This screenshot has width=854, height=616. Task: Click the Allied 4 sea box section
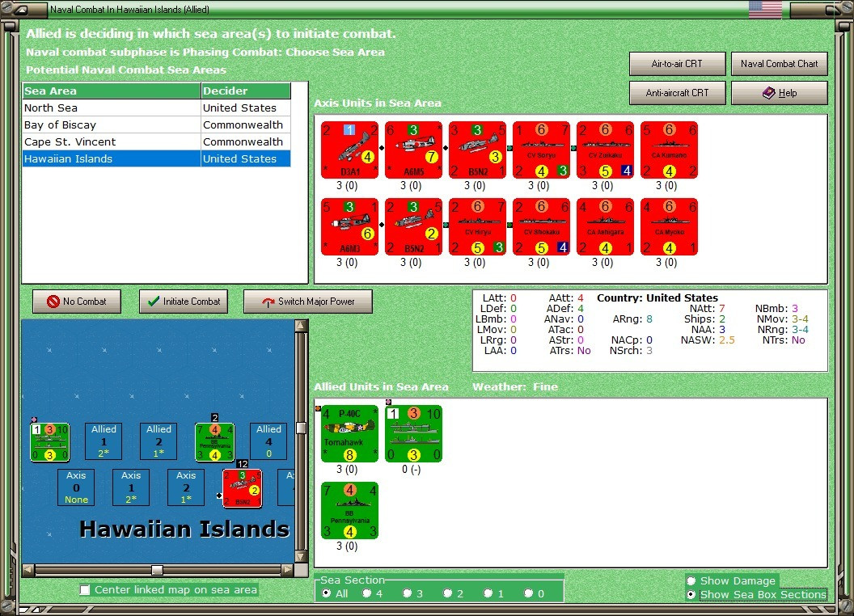(x=268, y=441)
